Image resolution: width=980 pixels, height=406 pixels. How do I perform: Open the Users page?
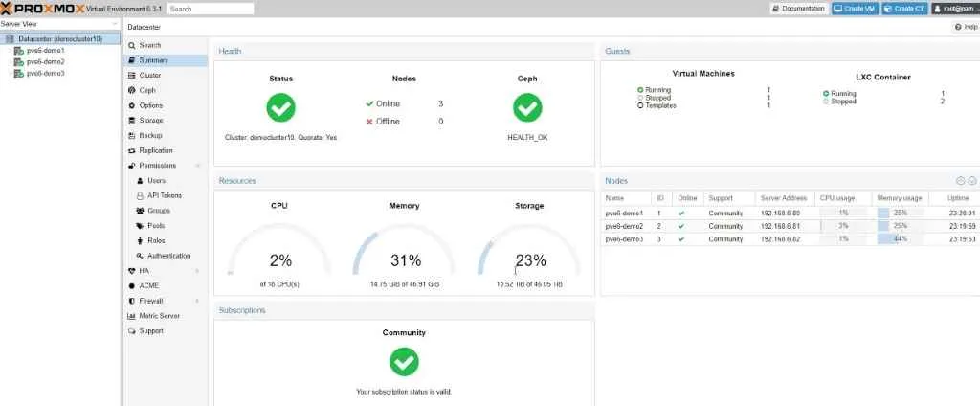(x=156, y=181)
